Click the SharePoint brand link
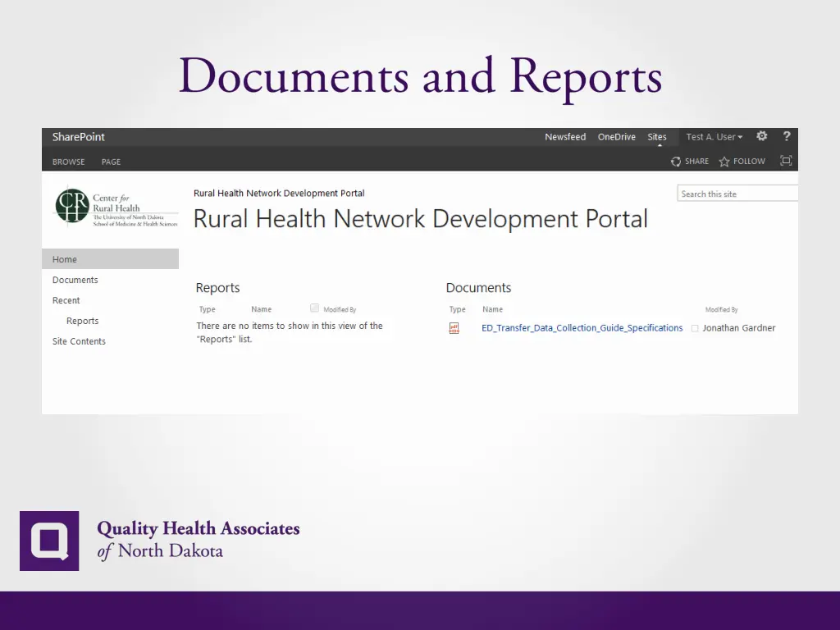The height and width of the screenshot is (630, 840). click(x=78, y=137)
